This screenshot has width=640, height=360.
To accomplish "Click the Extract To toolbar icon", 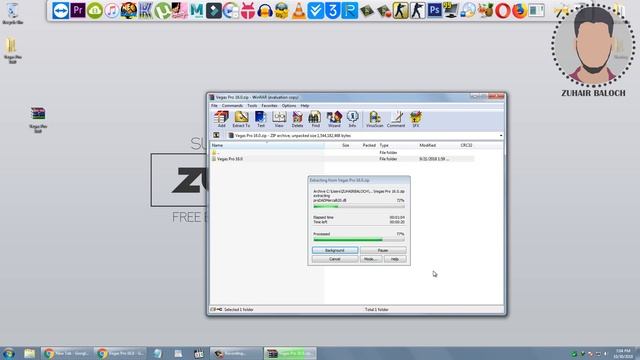I will click(x=241, y=119).
